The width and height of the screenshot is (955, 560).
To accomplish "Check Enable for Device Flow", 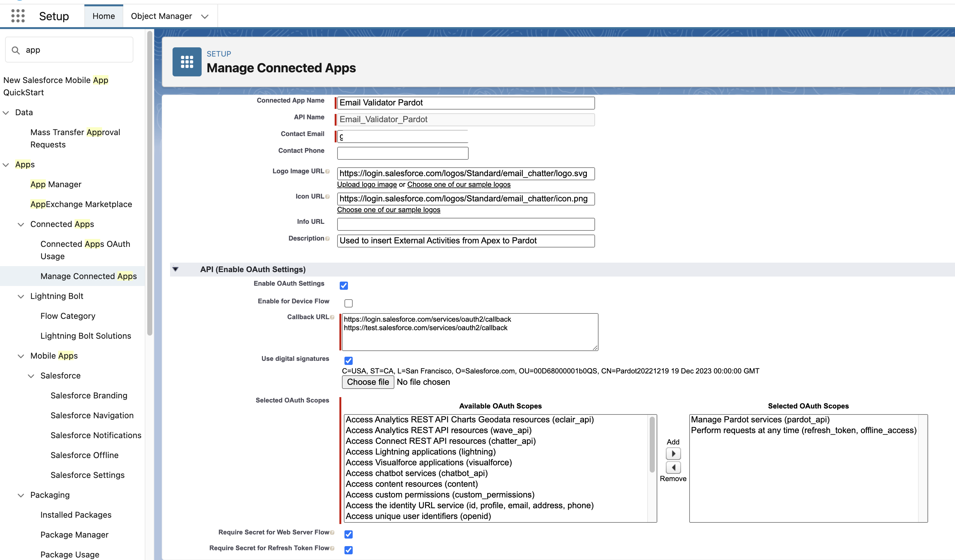I will (x=348, y=303).
